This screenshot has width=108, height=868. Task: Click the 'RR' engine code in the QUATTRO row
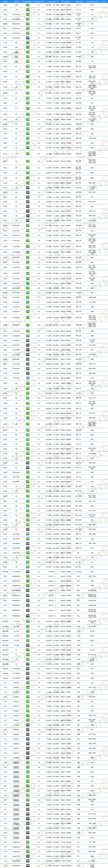coord(92,553)
